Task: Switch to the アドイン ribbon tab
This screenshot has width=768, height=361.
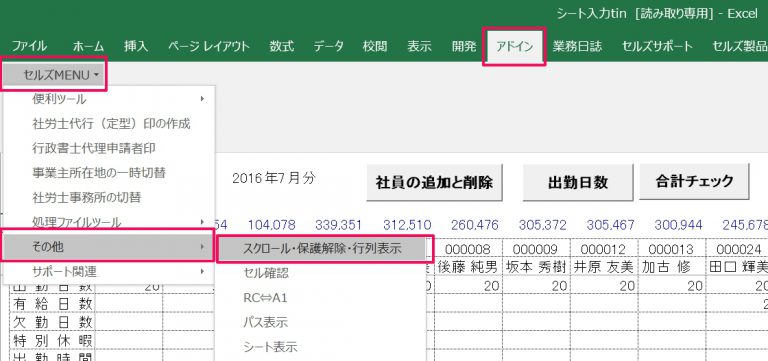Action: pyautogui.click(x=514, y=47)
